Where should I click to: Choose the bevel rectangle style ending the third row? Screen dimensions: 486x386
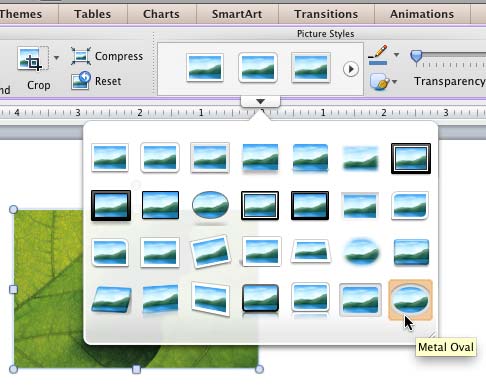[x=411, y=252]
